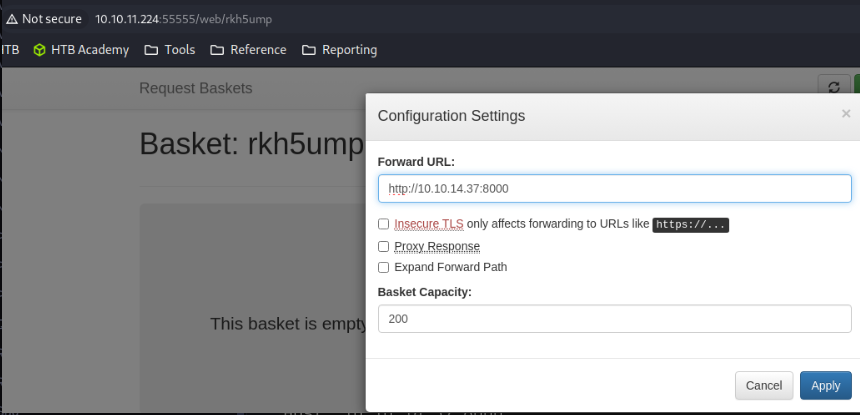Click the https://... code snippet
860x415 pixels.
691,224
